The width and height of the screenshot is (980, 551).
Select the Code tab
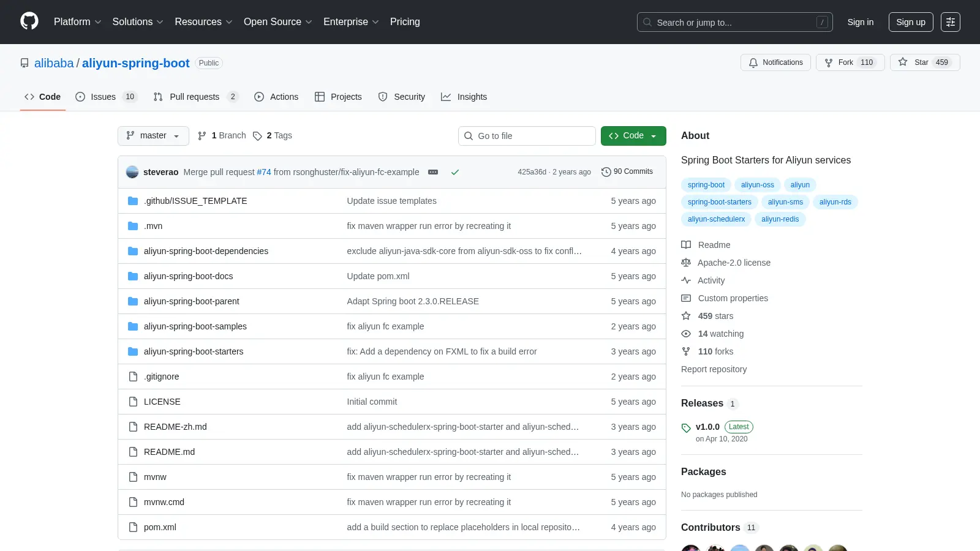(x=42, y=97)
